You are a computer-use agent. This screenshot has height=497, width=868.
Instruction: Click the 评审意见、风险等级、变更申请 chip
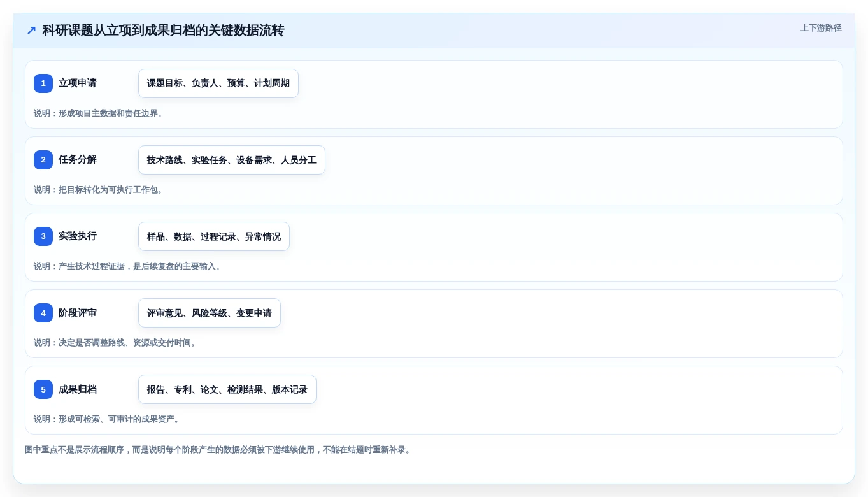210,313
